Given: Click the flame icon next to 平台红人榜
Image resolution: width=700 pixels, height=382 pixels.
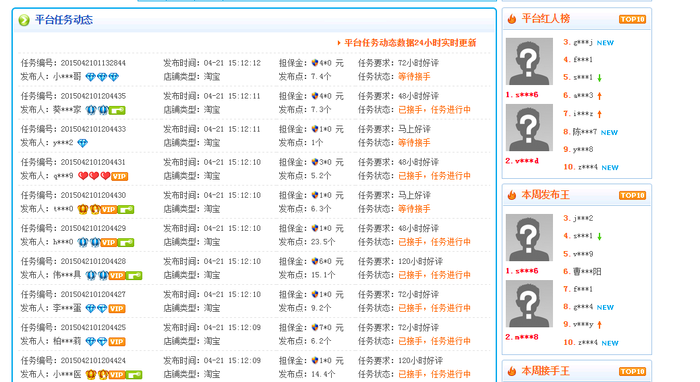Looking at the screenshot, I should click(x=512, y=19).
